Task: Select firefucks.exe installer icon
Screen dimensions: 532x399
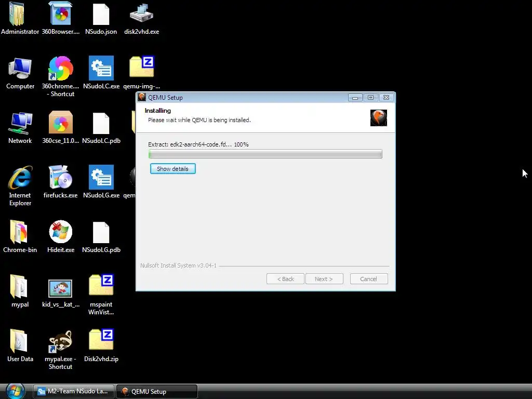Action: tap(60, 177)
